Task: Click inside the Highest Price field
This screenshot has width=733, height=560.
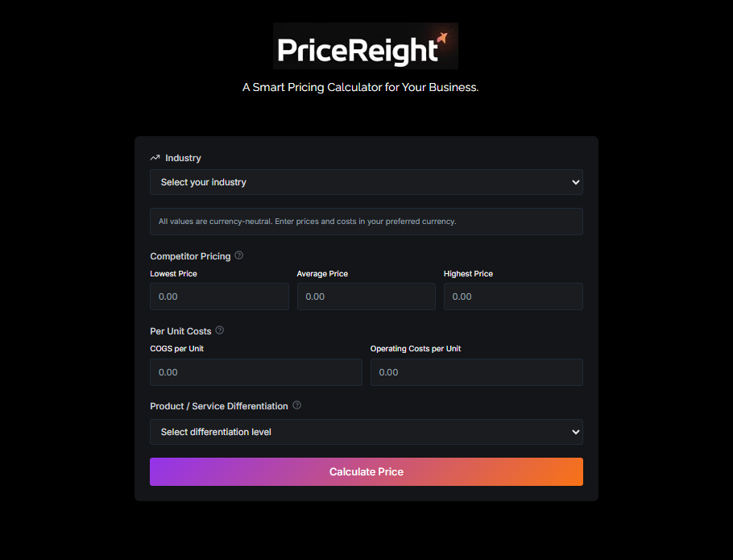Action: pyautogui.click(x=513, y=297)
